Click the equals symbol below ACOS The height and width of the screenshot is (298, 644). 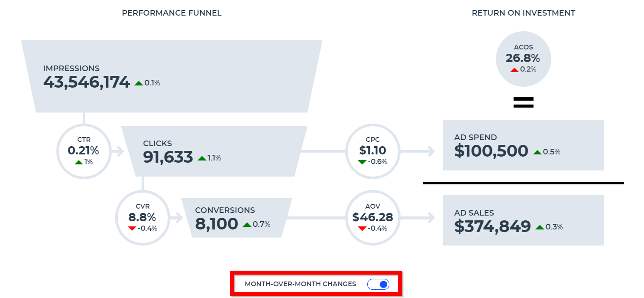[x=523, y=102]
